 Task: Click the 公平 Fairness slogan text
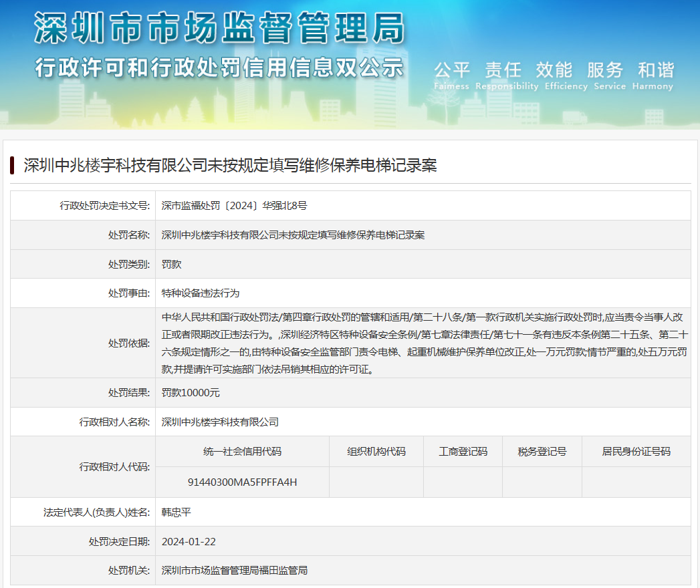(451, 76)
